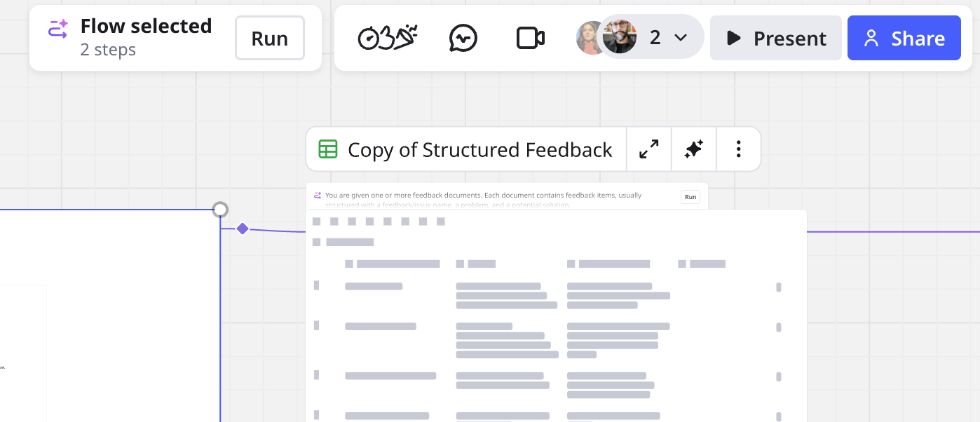This screenshot has height=422, width=980.
Task: Click the Run button beside Flow selected
Action: 269,38
